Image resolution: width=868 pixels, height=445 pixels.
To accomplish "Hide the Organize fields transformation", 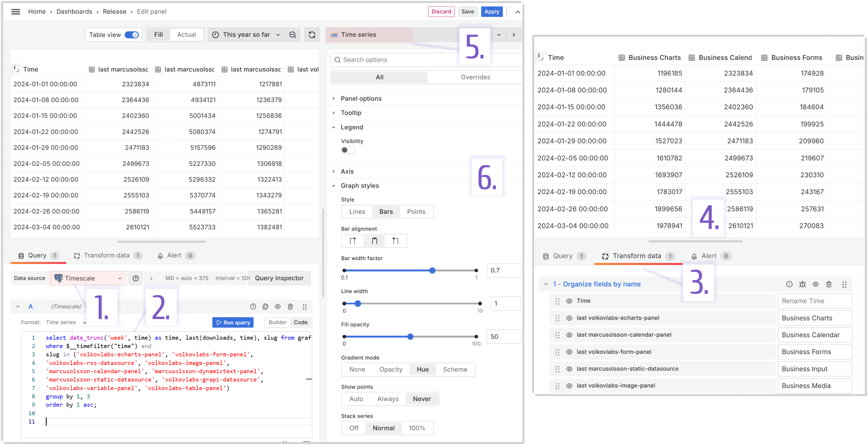I will 816,285.
